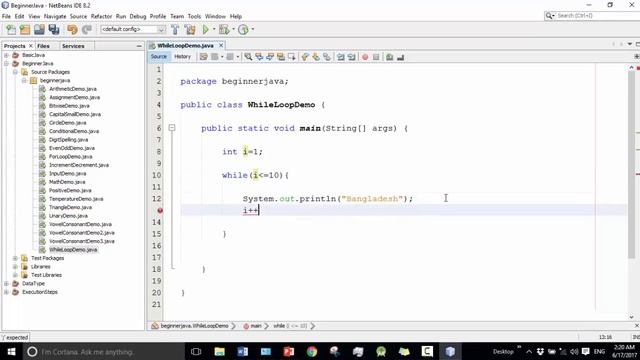Screen dimensions: 640x360
Task: Open the Profile Project dropdown arrow
Action: pos(253,29)
